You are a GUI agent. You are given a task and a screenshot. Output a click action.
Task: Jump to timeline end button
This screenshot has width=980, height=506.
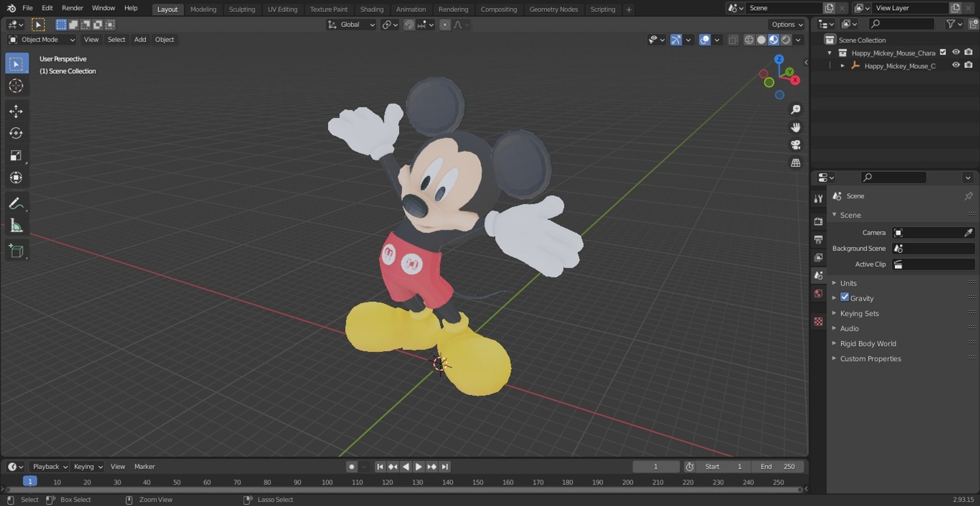point(445,467)
